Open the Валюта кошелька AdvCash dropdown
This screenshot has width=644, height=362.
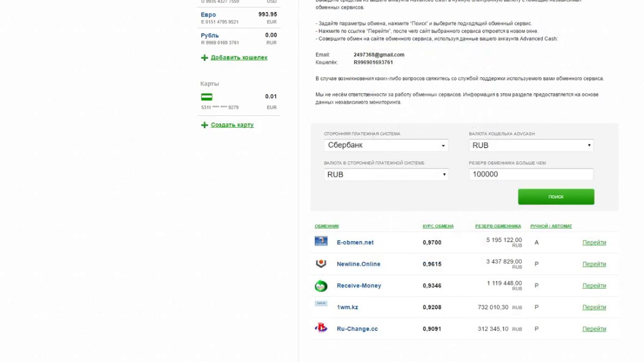(531, 145)
